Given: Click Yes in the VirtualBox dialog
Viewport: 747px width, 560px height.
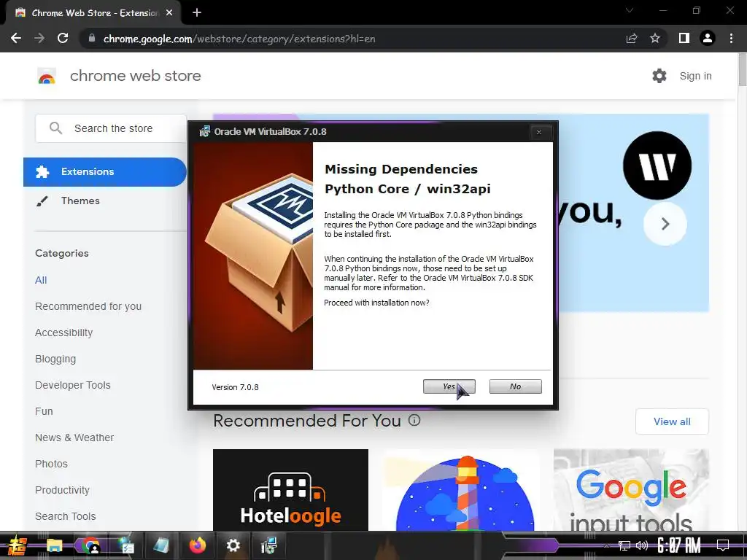Looking at the screenshot, I should [x=449, y=386].
